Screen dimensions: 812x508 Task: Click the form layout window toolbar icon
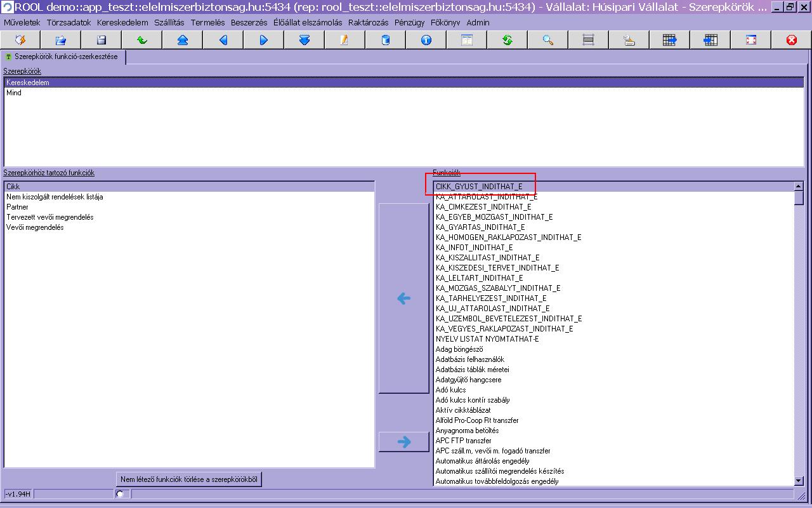click(x=467, y=40)
